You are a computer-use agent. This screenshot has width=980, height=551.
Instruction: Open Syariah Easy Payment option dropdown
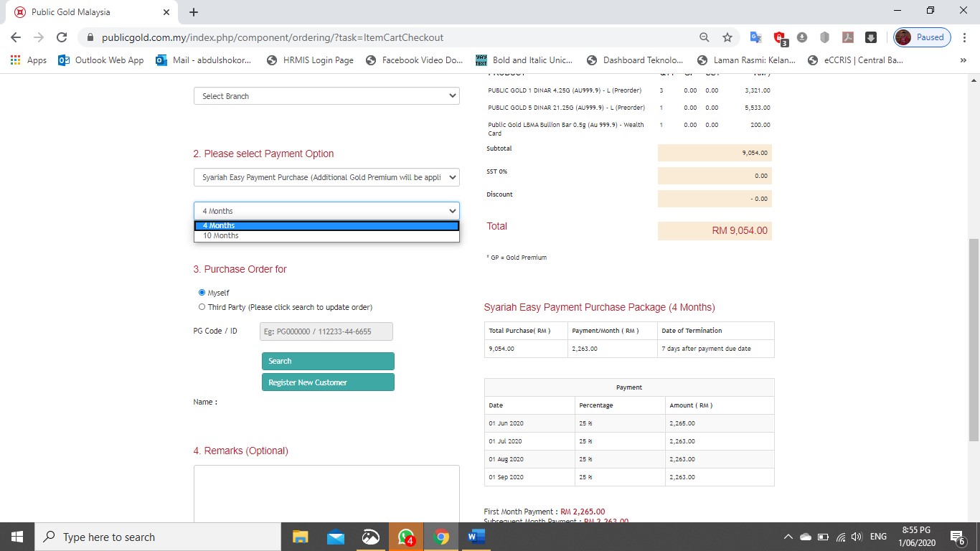(326, 177)
